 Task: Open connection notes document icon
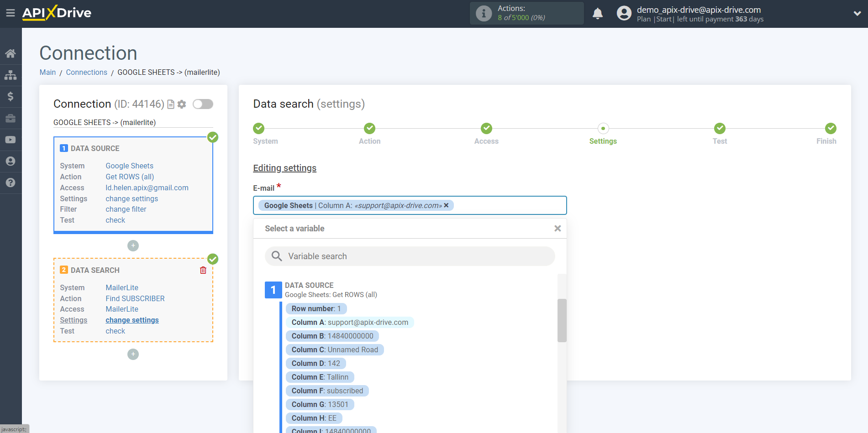click(x=171, y=104)
